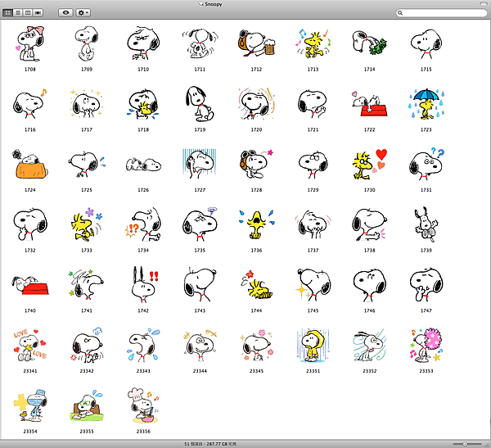This screenshot has width=491, height=448.
Task: Select thumbnail 1740 Snoopy sleeping on doghouse
Action: [30, 285]
